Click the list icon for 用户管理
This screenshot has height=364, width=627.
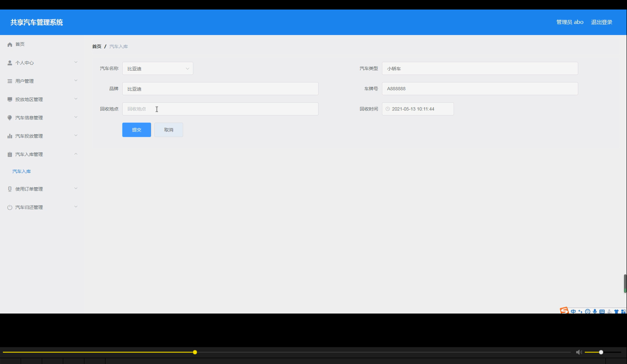coord(10,81)
